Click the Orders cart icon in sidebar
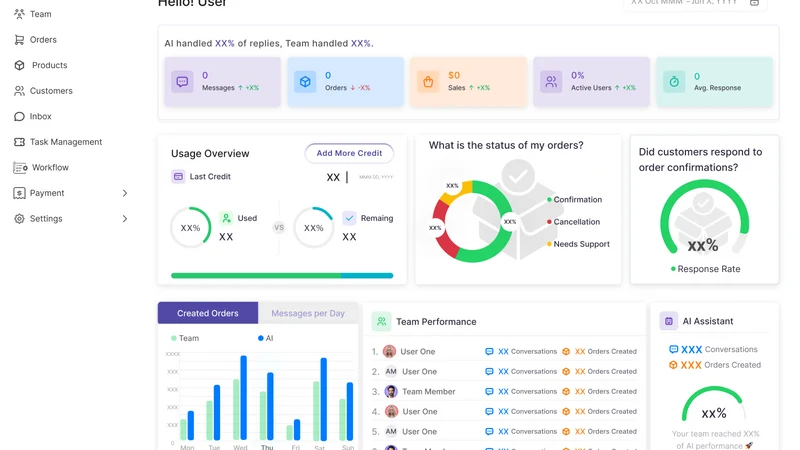 pyautogui.click(x=19, y=40)
